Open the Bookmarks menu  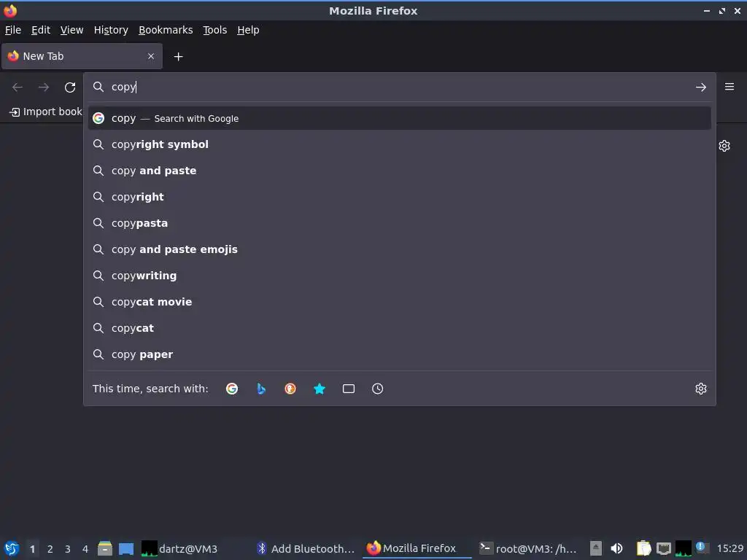point(166,30)
